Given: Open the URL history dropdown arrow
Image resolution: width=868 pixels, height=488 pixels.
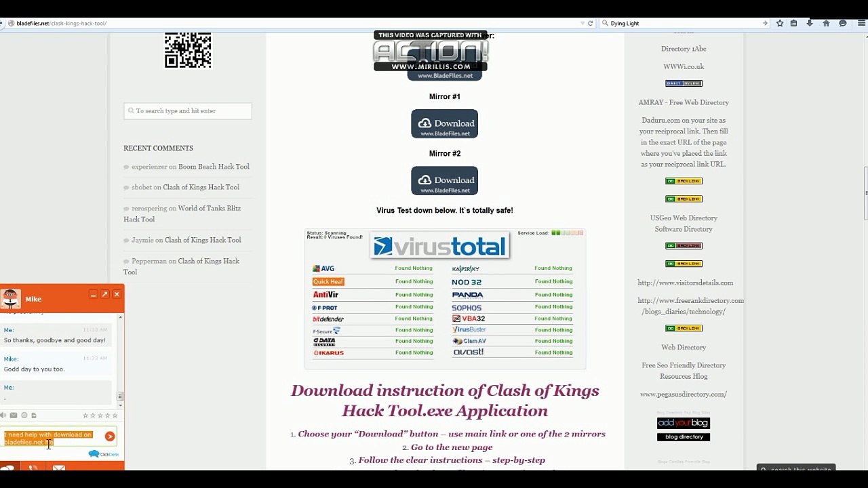Looking at the screenshot, I should point(583,23).
